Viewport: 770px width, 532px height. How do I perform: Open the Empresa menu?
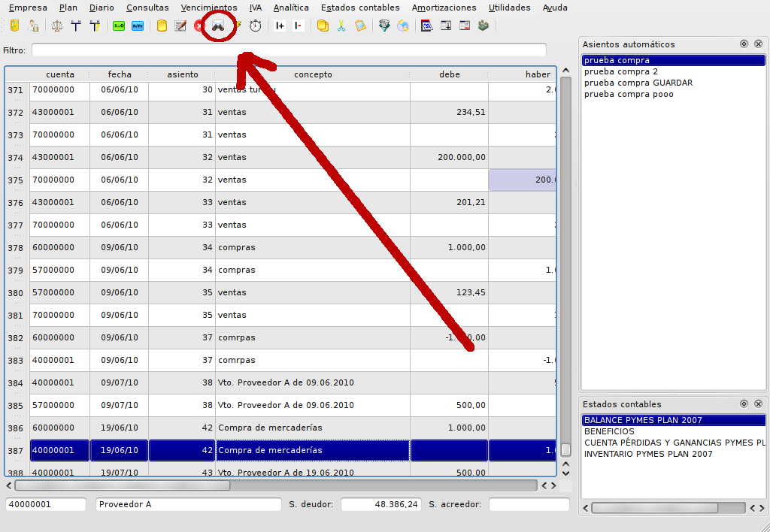pos(28,8)
